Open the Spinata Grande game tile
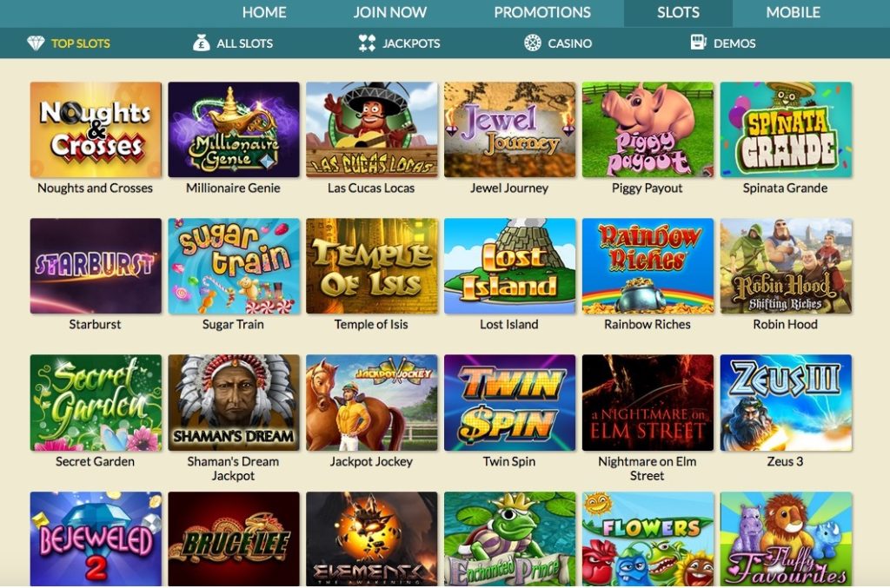Viewport: 890px width, 588px height. [786, 129]
